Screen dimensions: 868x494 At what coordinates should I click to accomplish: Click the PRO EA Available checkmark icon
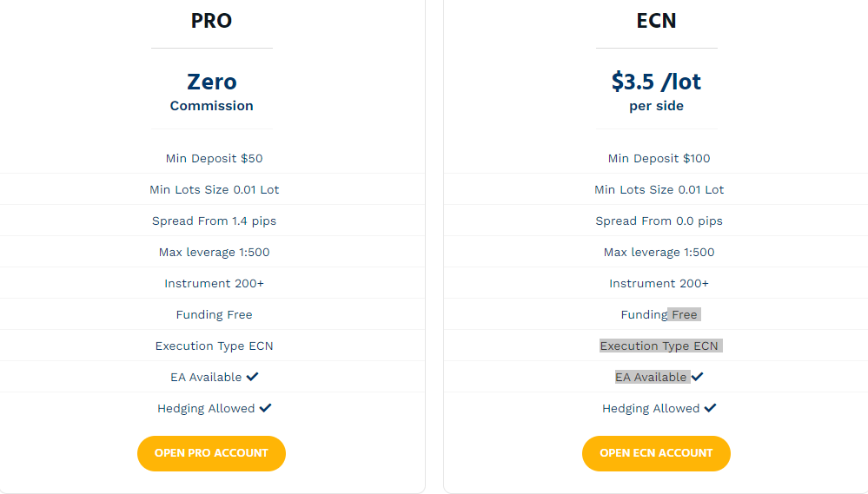pyautogui.click(x=253, y=377)
